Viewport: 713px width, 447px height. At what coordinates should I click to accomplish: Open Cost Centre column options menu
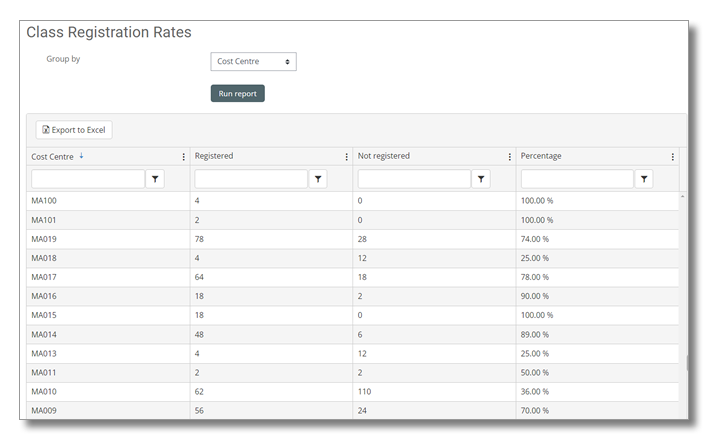pos(183,157)
